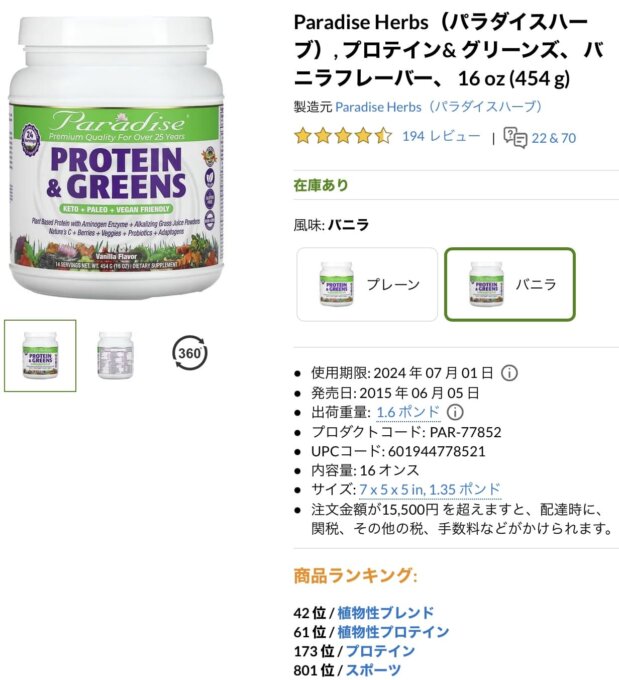Open the スポーツ ranking category
Screen dimensions: 619x680
373,670
